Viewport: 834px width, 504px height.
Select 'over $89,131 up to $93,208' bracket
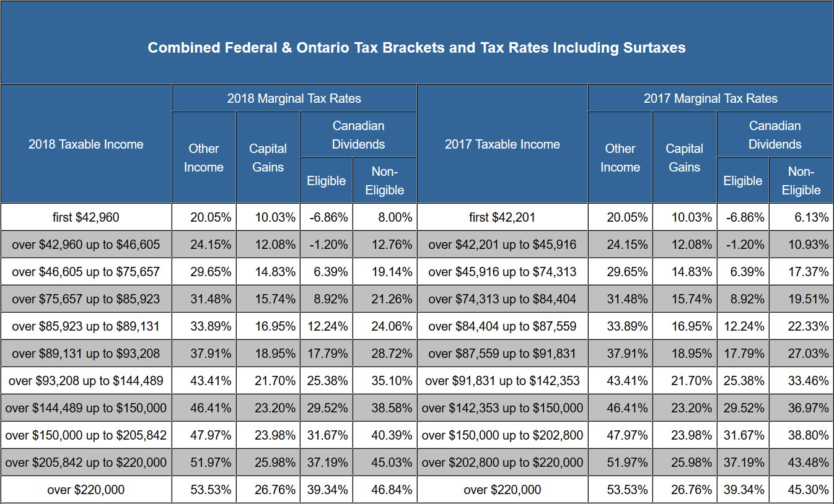click(86, 353)
